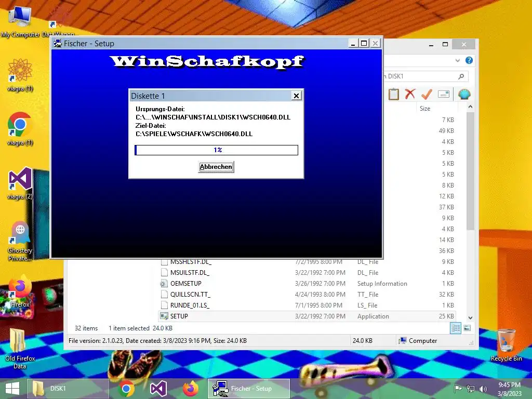Click the volume speaker tray icon
The image size is (532, 399).
click(x=483, y=389)
